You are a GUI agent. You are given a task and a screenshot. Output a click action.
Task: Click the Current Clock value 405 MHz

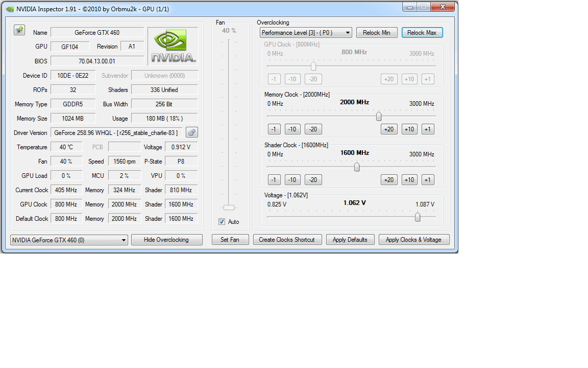tap(66, 190)
